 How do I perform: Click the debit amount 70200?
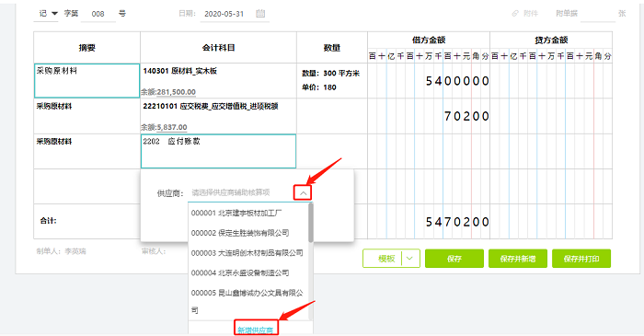coord(466,116)
